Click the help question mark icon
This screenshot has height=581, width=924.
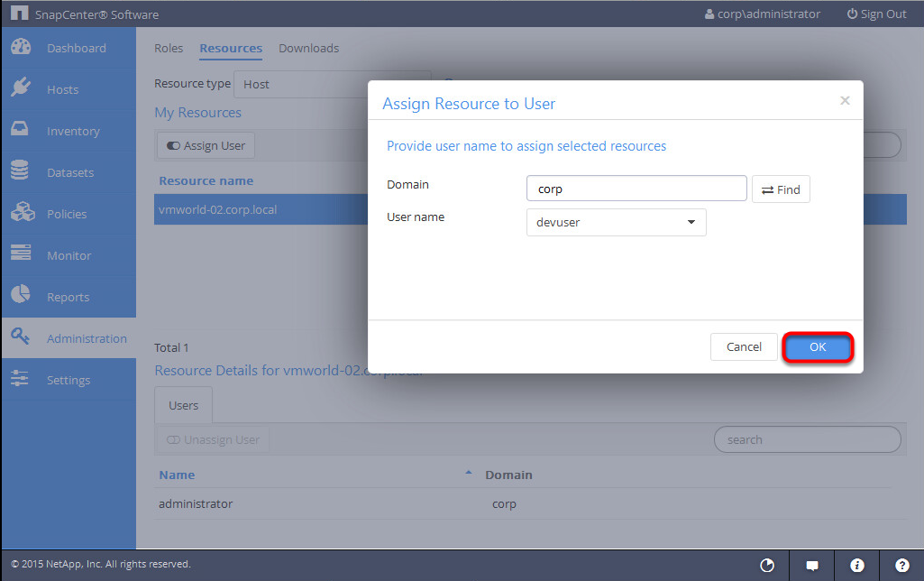pyautogui.click(x=902, y=566)
